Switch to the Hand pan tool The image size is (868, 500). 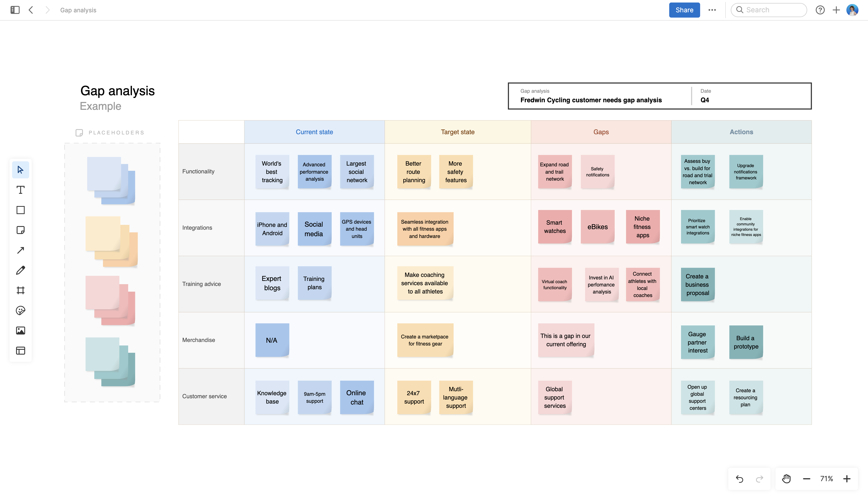787,478
